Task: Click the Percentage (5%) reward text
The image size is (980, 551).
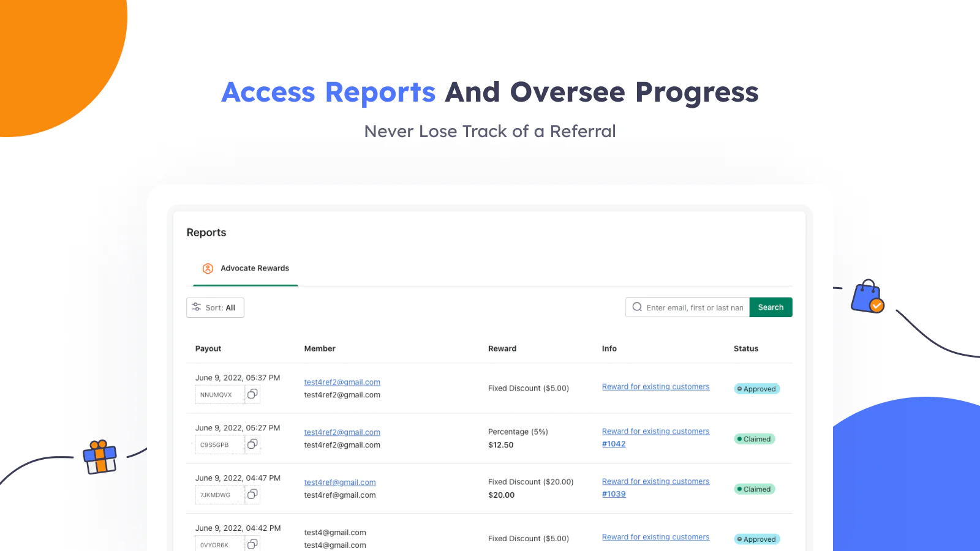Action: [x=518, y=432]
